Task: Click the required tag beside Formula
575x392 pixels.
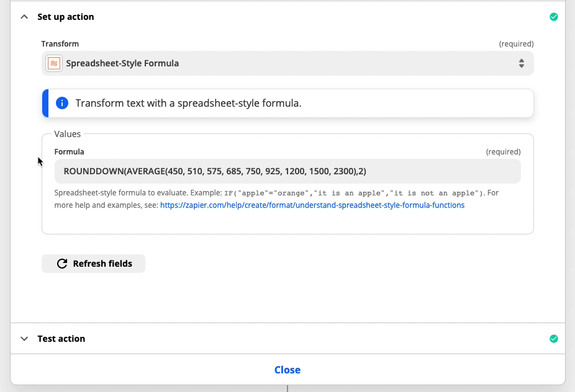Action: tap(503, 152)
